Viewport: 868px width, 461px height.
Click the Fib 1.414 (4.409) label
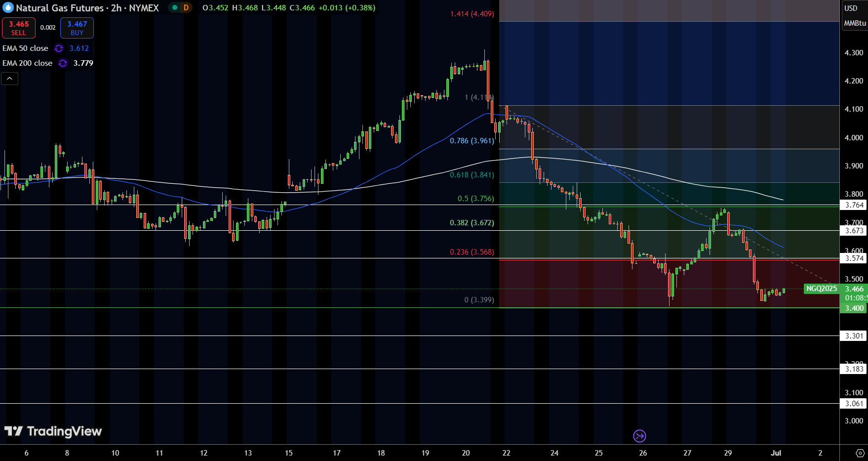[472, 14]
